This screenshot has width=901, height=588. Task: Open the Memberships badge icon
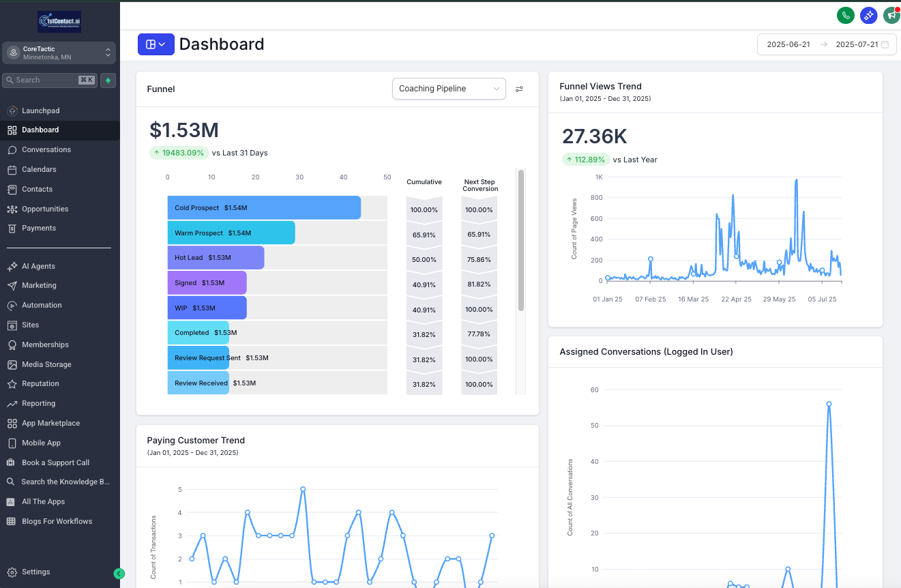[12, 344]
